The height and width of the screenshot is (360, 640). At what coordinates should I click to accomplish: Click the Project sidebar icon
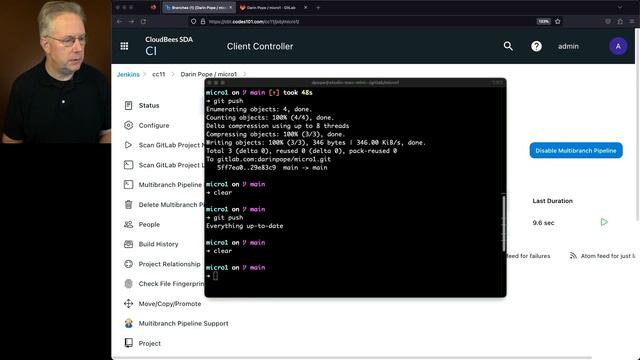click(x=128, y=343)
